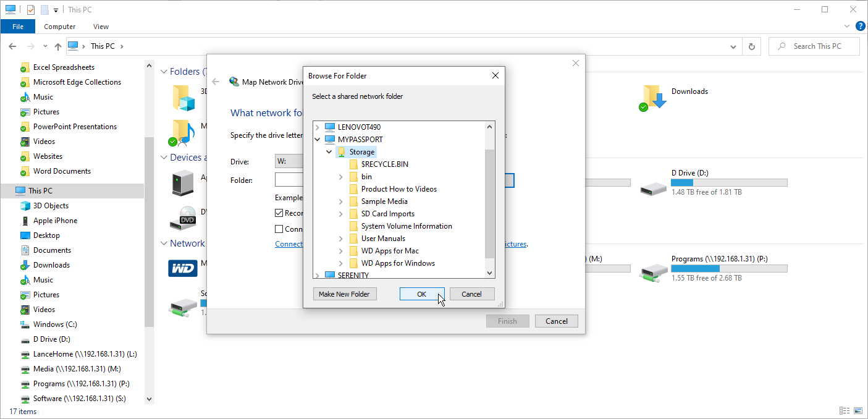This screenshot has width=868, height=419.
Task: Switch to large thumbnails view icon
Action: click(858, 411)
